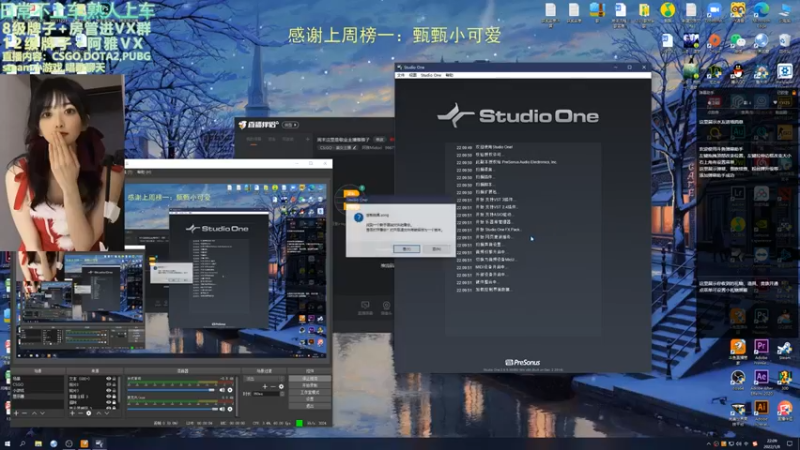Show hidden system tray icons chevron
Viewport: 800px width, 450px height.
point(709,444)
